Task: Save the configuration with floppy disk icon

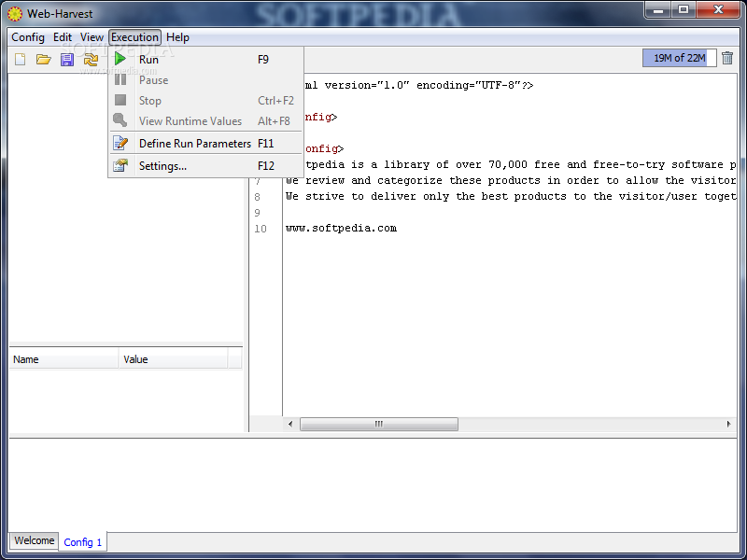Action: point(67,60)
